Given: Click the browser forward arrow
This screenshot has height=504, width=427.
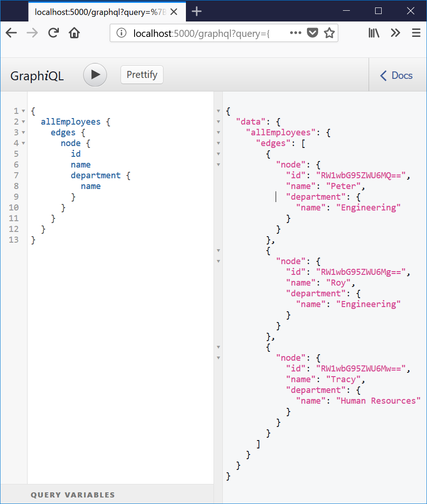Looking at the screenshot, I should [32, 33].
